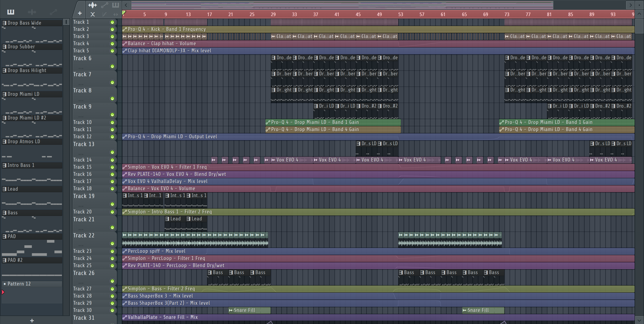Click the vertical scroll up arrow
The image size is (644, 324).
click(639, 14)
